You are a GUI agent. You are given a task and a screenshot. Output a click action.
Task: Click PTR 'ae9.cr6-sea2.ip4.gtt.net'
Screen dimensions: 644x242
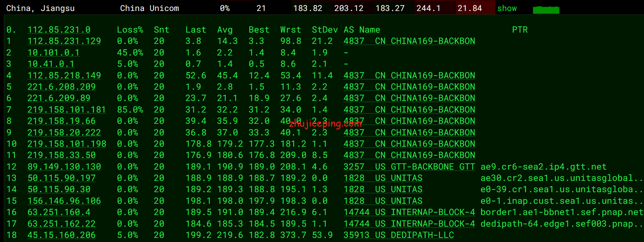pyautogui.click(x=544, y=167)
